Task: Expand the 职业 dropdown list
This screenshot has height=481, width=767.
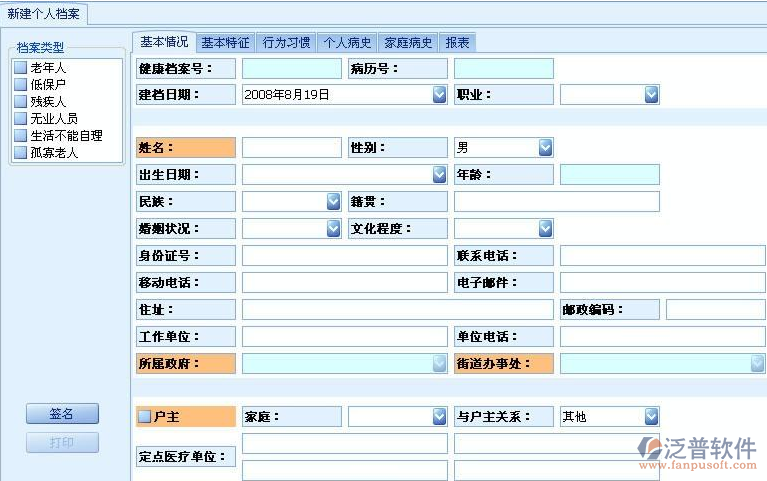Action: tap(651, 95)
